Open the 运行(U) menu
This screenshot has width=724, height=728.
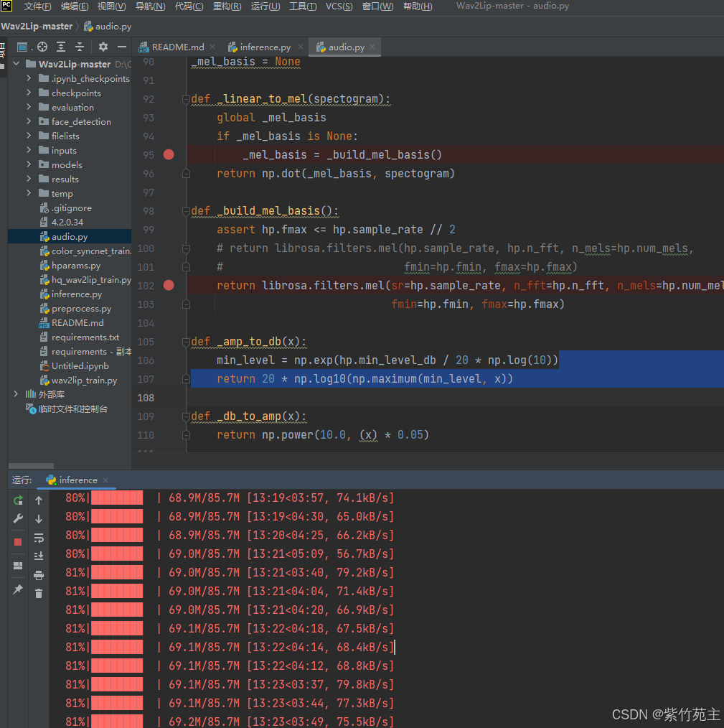click(x=265, y=6)
